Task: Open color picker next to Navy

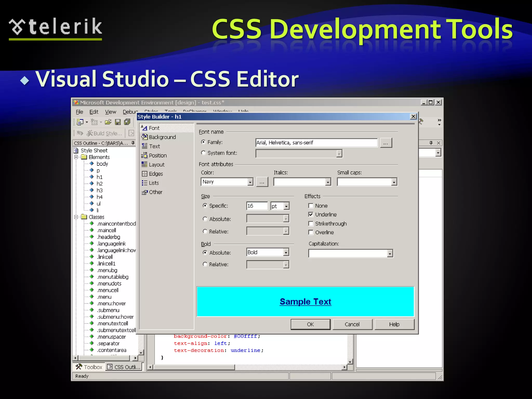Action: [262, 182]
